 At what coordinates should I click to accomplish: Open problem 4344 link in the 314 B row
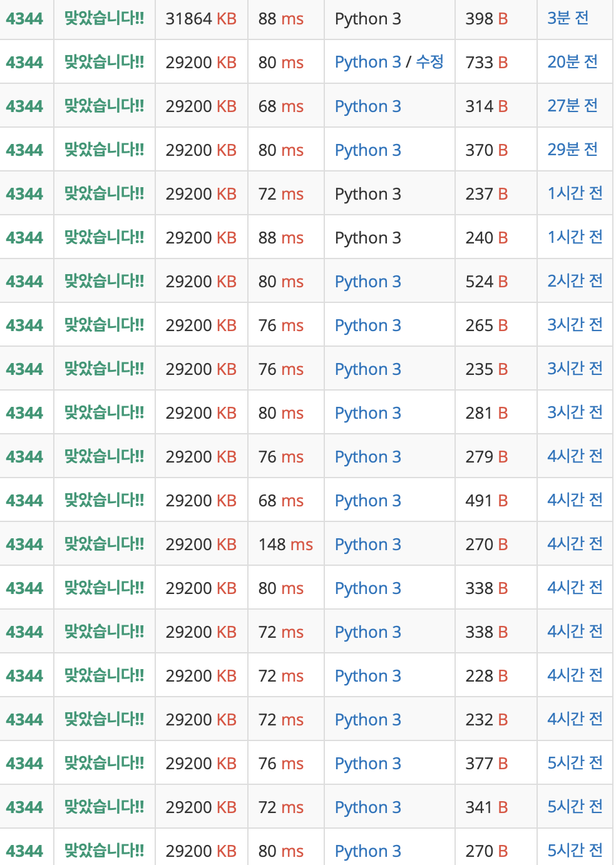coord(24,106)
